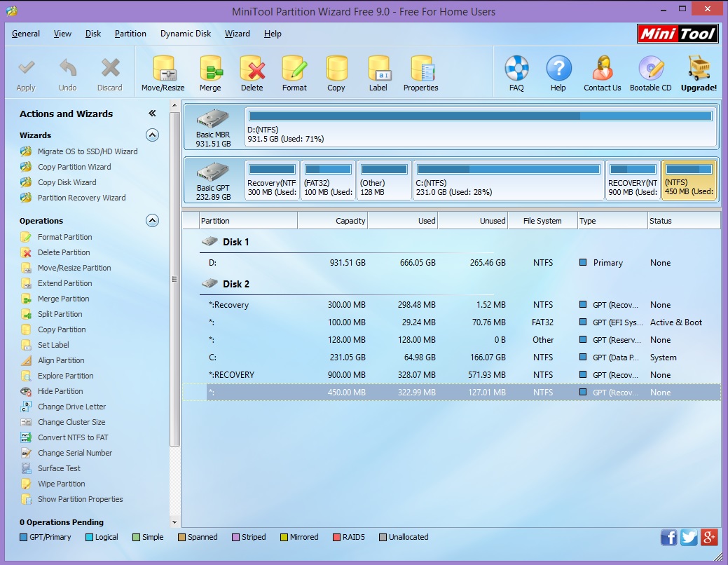728x565 pixels.
Task: Select the (FAT32) 100 MB partition block
Action: coord(328,180)
